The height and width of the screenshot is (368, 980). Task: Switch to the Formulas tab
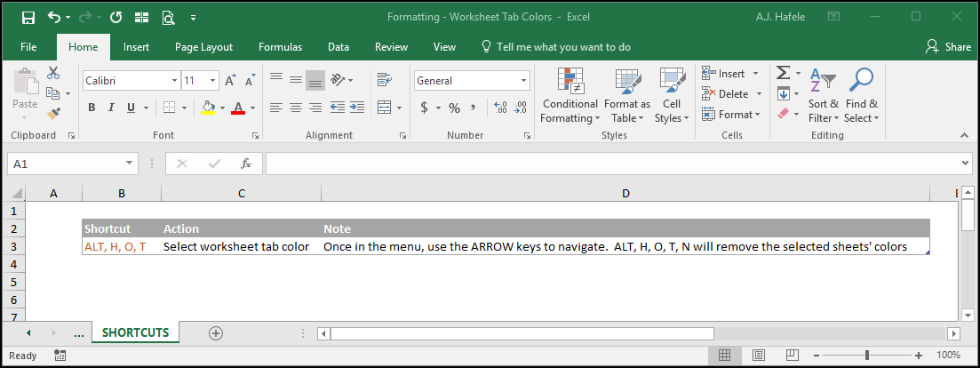(280, 47)
